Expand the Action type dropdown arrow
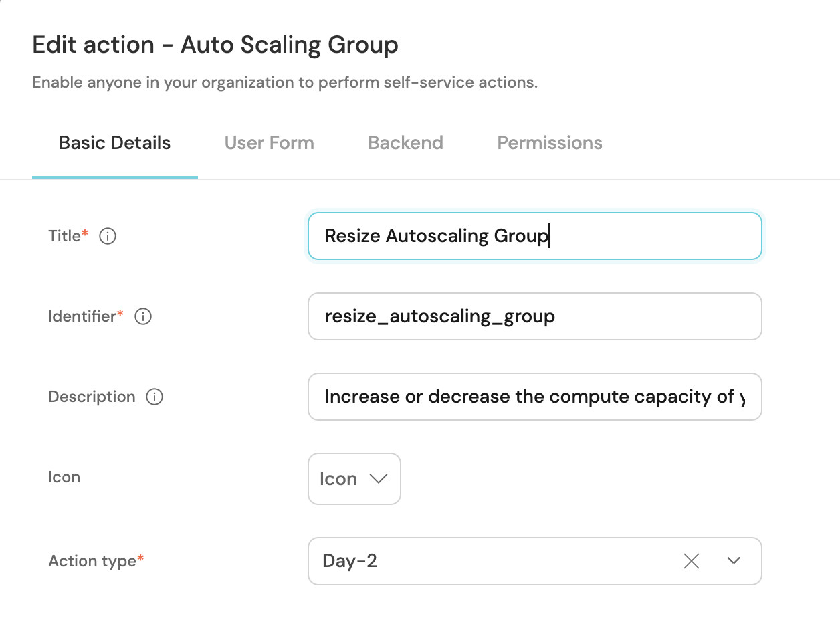 (734, 561)
